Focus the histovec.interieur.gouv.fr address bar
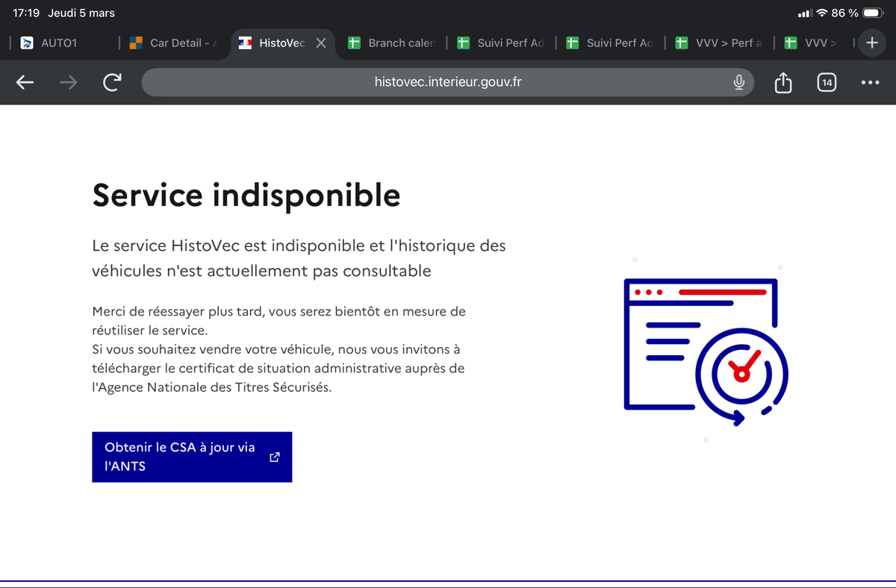896x588 pixels. (447, 82)
